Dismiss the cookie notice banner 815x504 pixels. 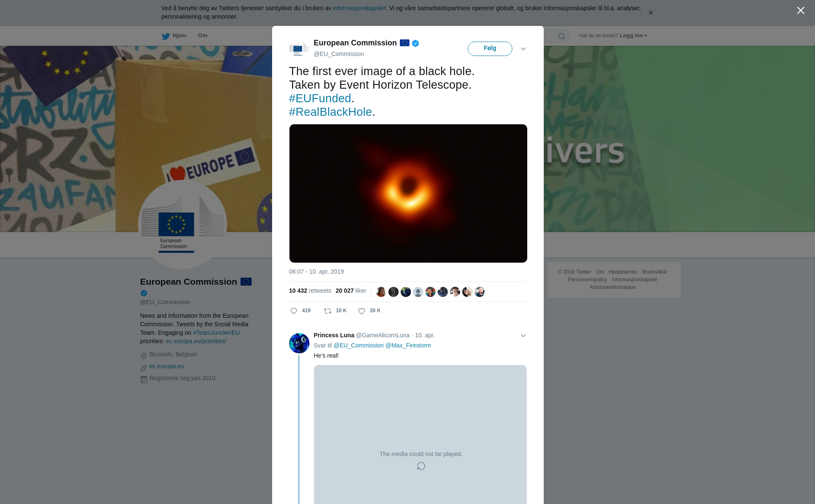pyautogui.click(x=650, y=13)
